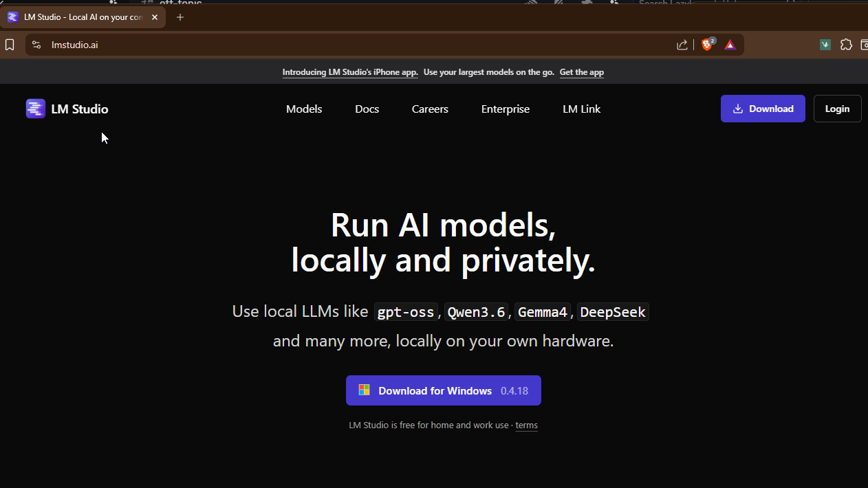The image size is (868, 488).
Task: Open the wallet icon in toolbar
Action: pyautogui.click(x=864, y=45)
